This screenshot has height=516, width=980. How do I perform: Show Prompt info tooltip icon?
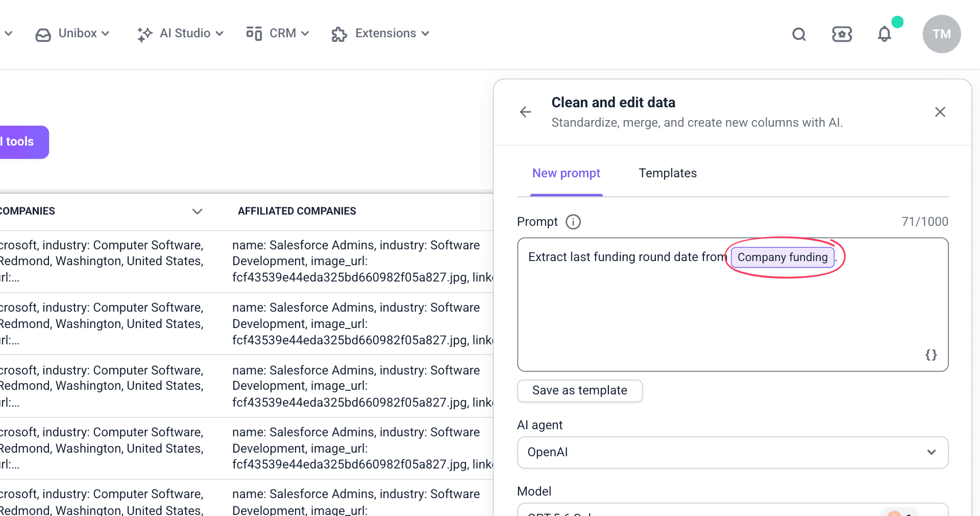(573, 222)
